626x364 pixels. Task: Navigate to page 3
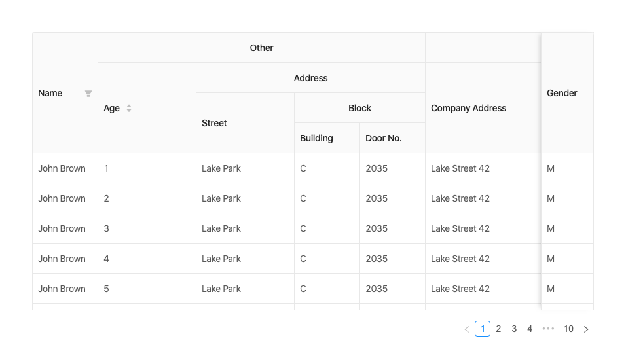click(514, 329)
